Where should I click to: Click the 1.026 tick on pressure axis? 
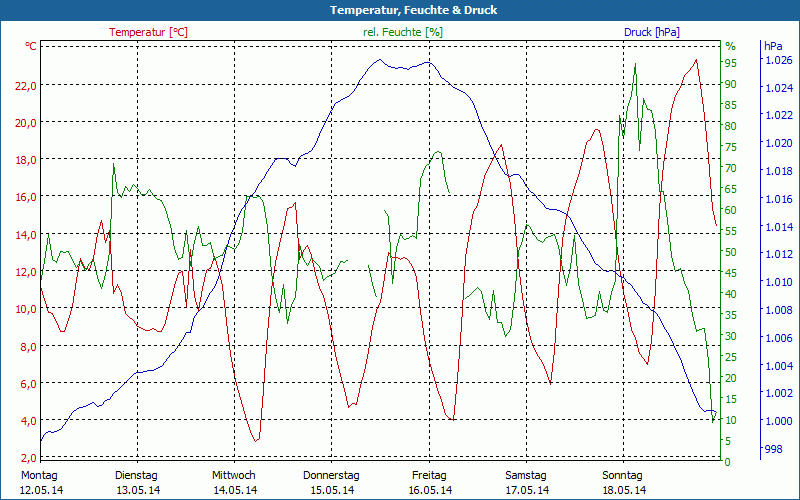click(x=778, y=61)
